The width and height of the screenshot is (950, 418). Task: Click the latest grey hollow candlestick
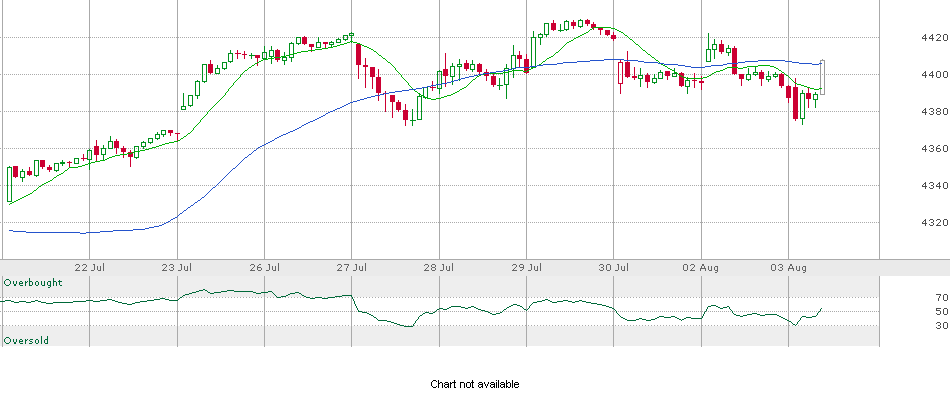pyautogui.click(x=822, y=78)
